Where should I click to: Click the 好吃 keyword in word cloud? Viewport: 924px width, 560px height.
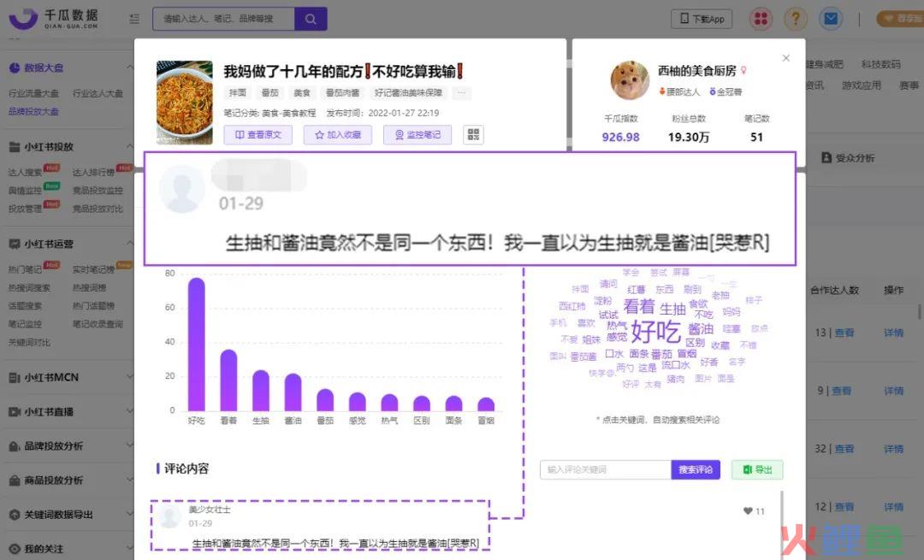click(656, 332)
